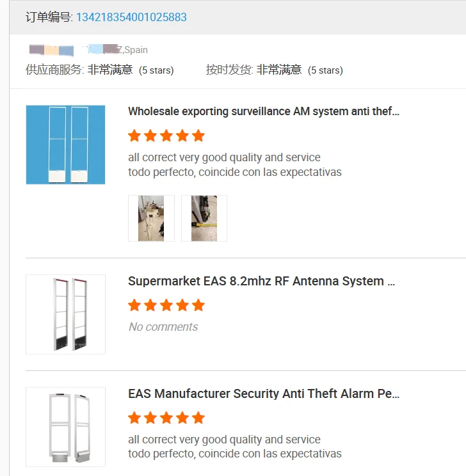Viewport: 466px width, 476px height.
Task: Click the 供应商服务 非常满意 rating text
Action: tap(109, 70)
